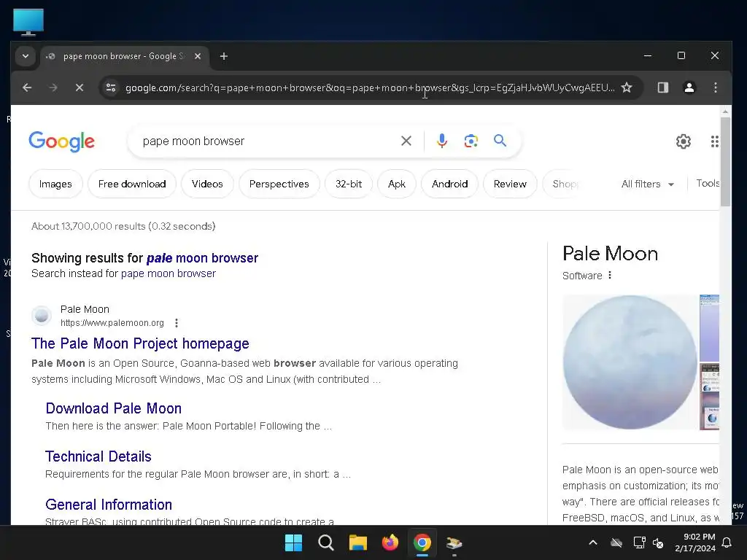Click inside the Google search box text

click(x=193, y=141)
